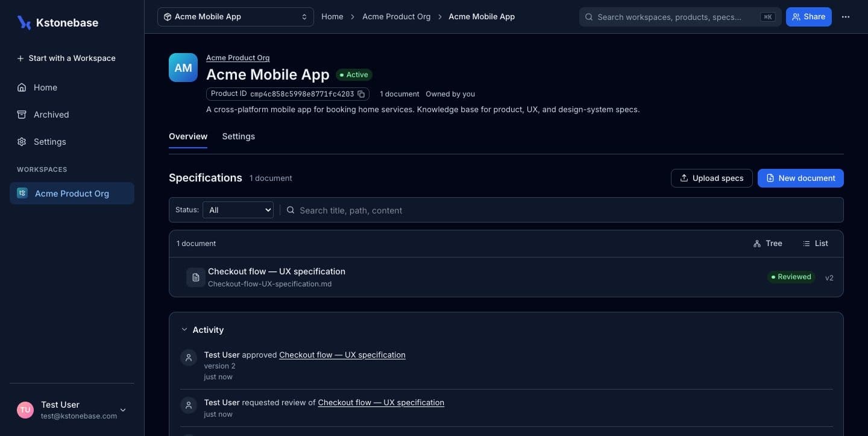Click the plus icon for Start with a Workspace
The height and width of the screenshot is (436, 868).
coord(21,58)
